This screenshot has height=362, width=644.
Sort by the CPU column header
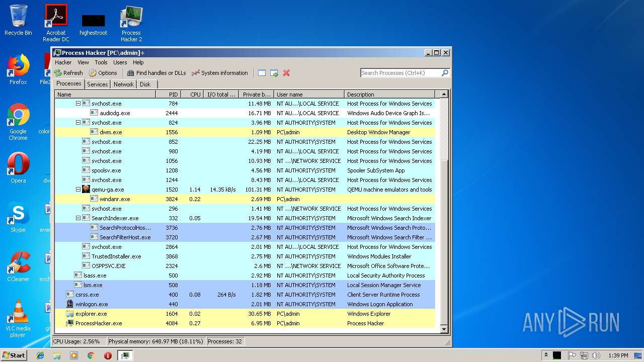click(x=192, y=94)
